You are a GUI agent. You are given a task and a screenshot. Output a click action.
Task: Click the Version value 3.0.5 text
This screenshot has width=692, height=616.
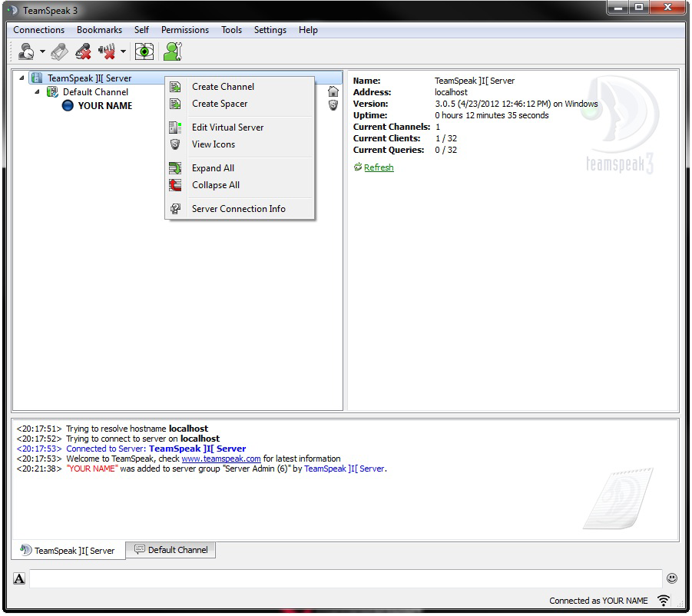click(x=516, y=104)
